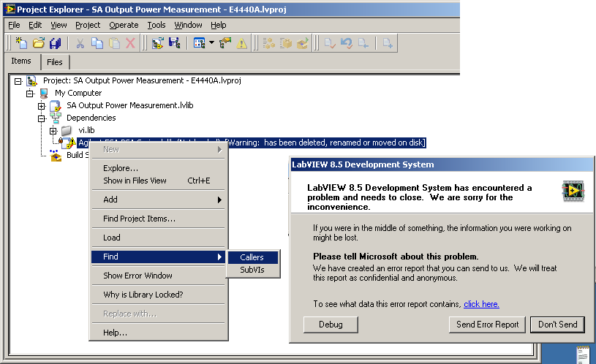Screen dimensions: 596x364
Task: Select Callers in the Find submenu
Action: [253, 257]
